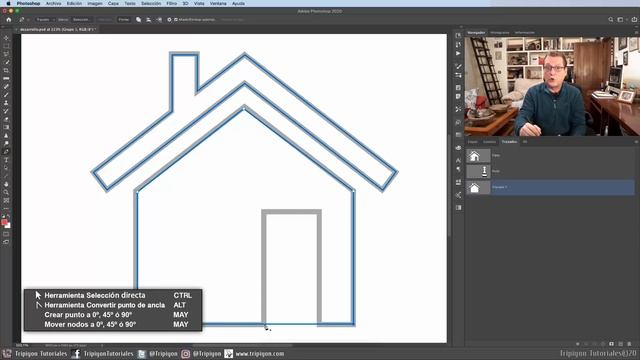Image resolution: width=640 pixels, height=360 pixels.
Task: Open the Capa menu
Action: coord(113,3)
